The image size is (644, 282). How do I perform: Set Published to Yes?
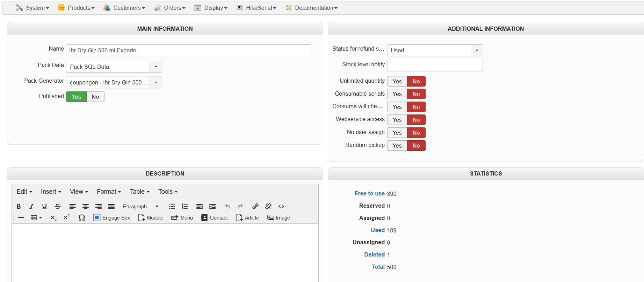pyautogui.click(x=76, y=97)
